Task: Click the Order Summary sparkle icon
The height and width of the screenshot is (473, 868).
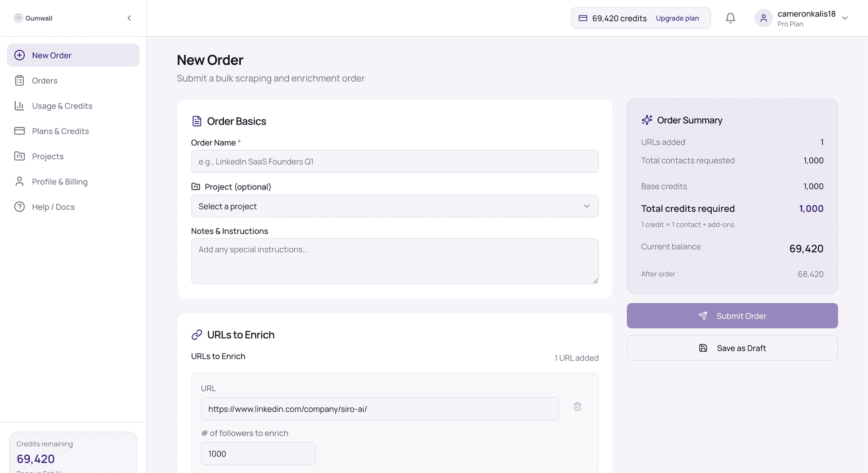Action: pyautogui.click(x=647, y=120)
